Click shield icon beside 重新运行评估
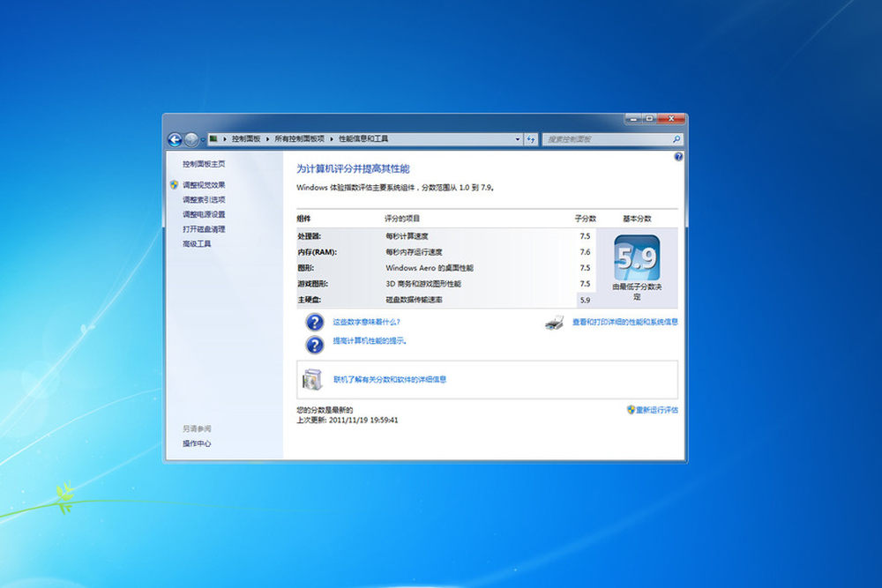Viewport: 882px width, 588px height. tap(631, 410)
